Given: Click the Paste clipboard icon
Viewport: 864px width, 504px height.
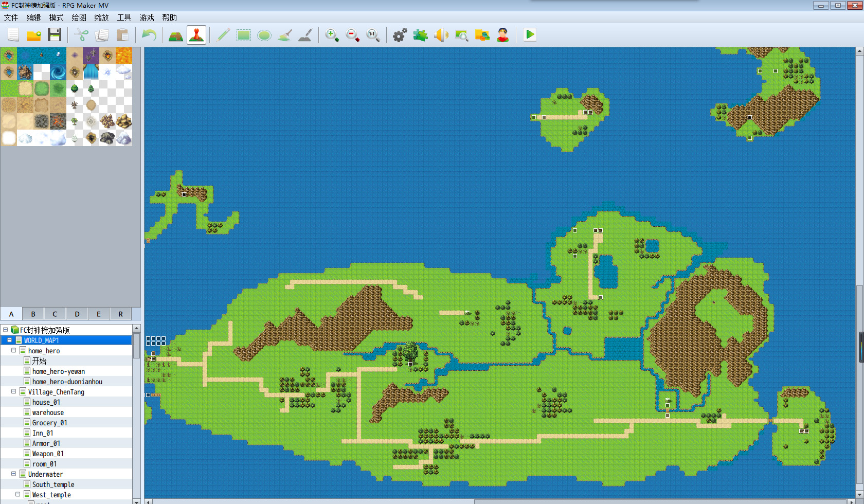Looking at the screenshot, I should coord(122,35).
